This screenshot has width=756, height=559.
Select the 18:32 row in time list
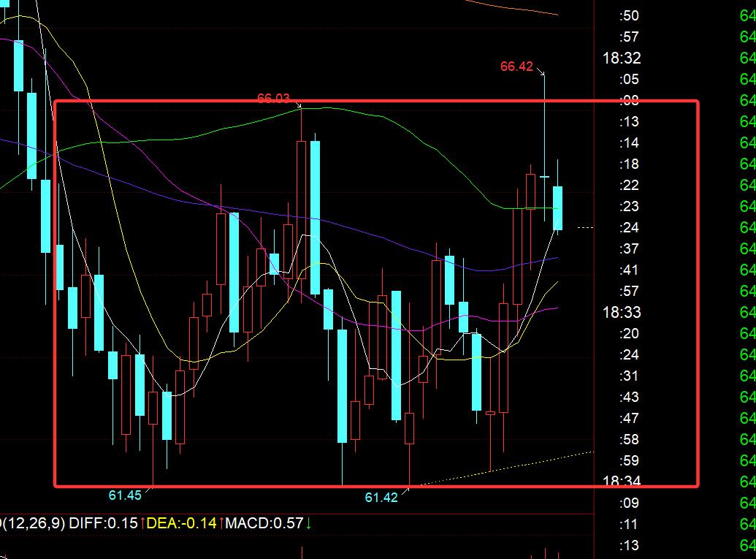click(620, 58)
